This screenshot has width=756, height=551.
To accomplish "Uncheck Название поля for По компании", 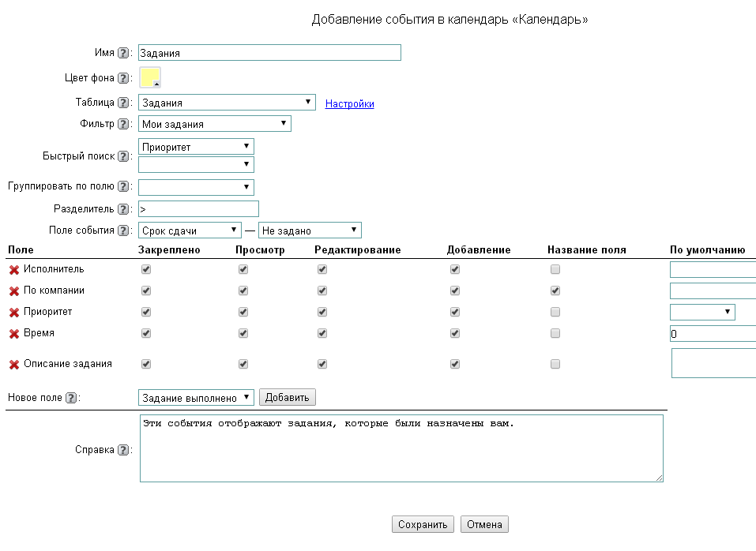I will 555,290.
